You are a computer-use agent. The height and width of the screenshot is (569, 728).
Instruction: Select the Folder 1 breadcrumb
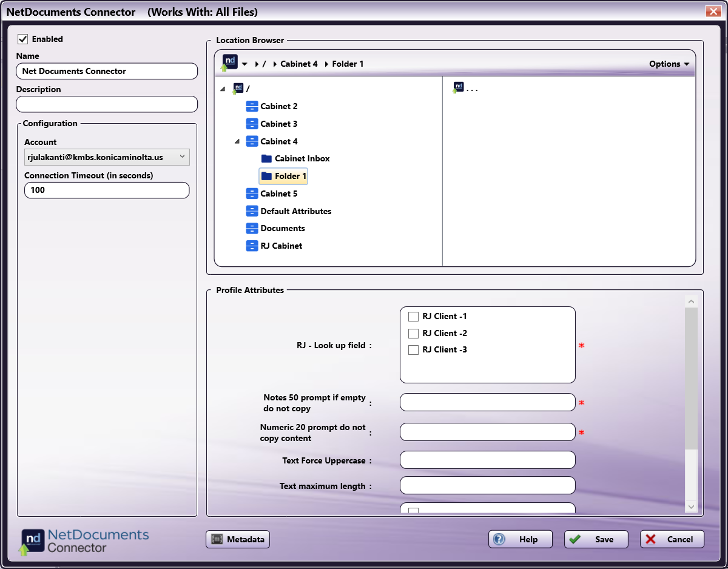pyautogui.click(x=348, y=64)
